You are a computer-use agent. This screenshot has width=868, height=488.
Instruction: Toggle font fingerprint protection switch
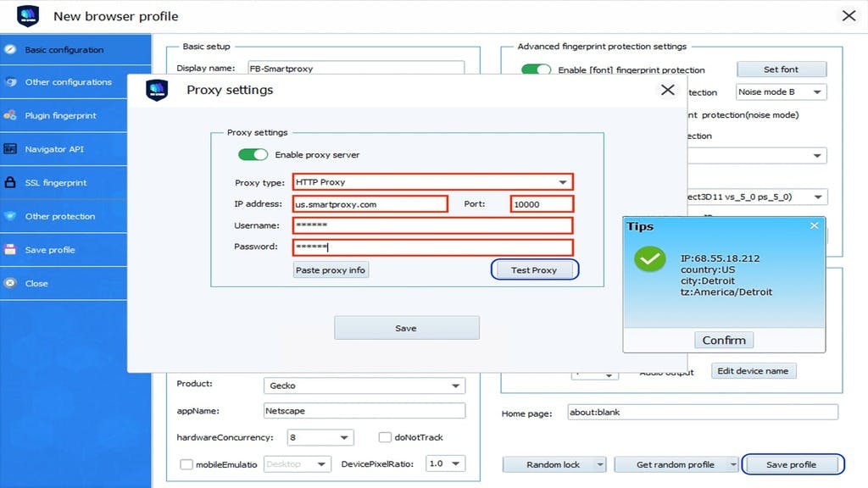tap(536, 69)
